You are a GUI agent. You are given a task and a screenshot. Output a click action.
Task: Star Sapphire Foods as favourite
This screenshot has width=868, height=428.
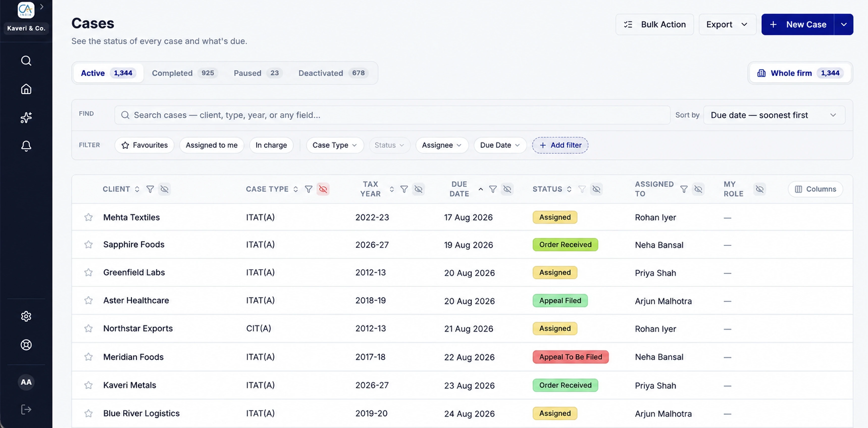coord(88,245)
